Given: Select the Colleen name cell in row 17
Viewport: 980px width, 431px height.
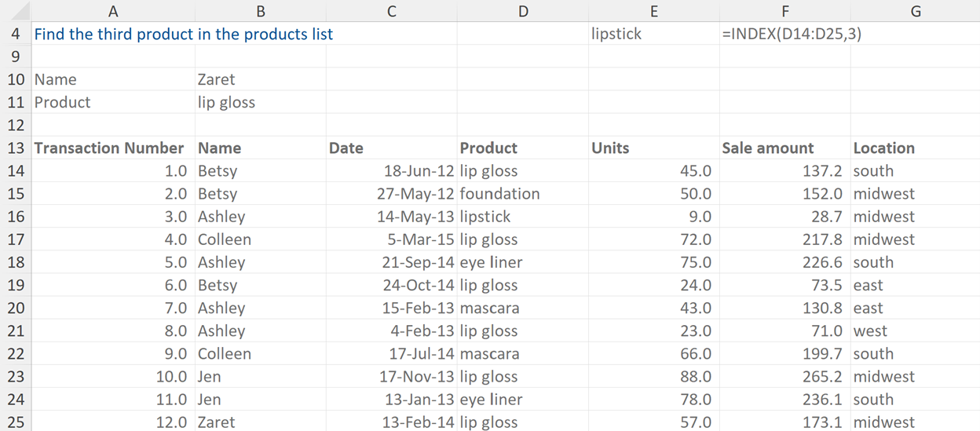Looking at the screenshot, I should coord(225,239).
